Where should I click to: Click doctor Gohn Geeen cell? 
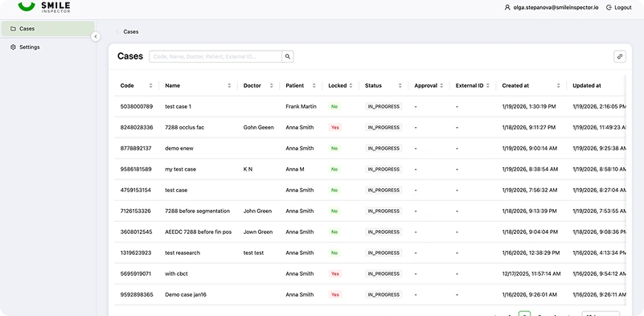pyautogui.click(x=258, y=127)
